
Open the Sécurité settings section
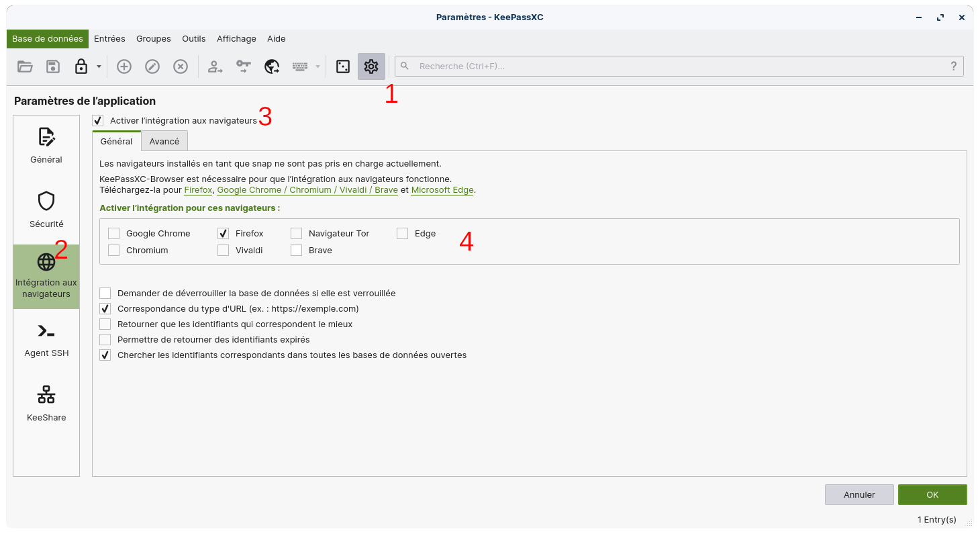point(46,210)
